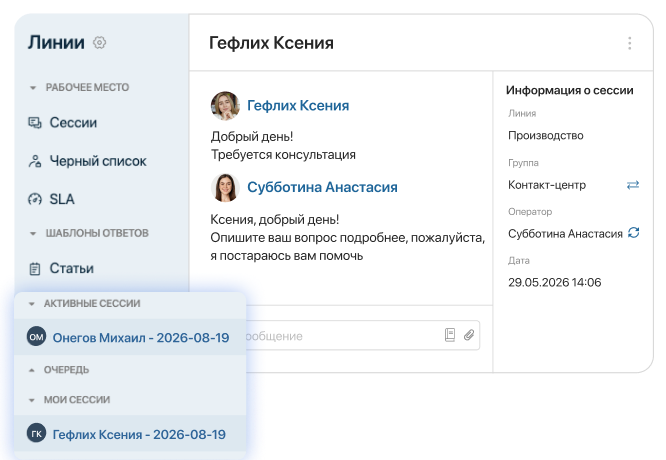
Task: Click the date value 29.05.2026 14:06
Action: point(555,282)
